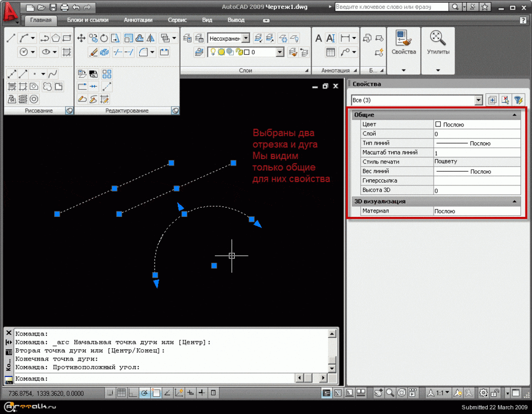
Task: Insert a table from Annotation panel
Action: pos(330,52)
